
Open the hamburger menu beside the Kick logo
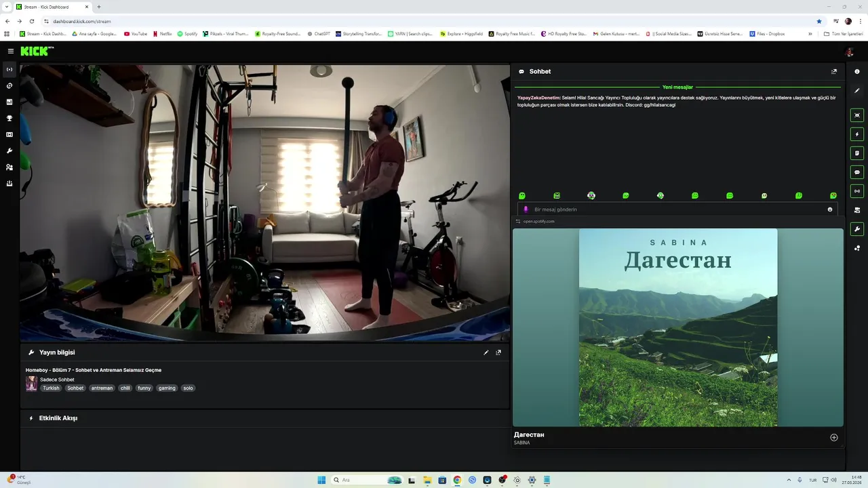click(10, 51)
